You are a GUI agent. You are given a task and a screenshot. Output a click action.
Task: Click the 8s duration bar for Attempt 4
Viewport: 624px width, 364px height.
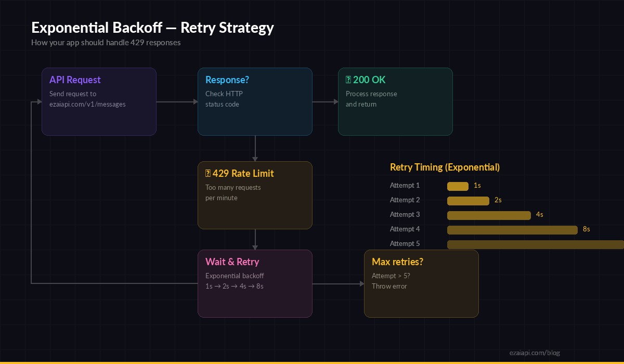click(x=512, y=230)
